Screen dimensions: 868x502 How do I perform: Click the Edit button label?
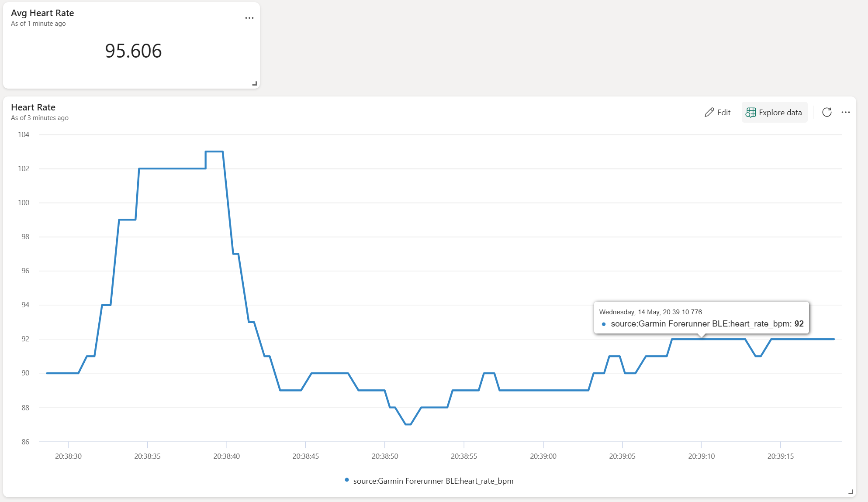(x=724, y=112)
